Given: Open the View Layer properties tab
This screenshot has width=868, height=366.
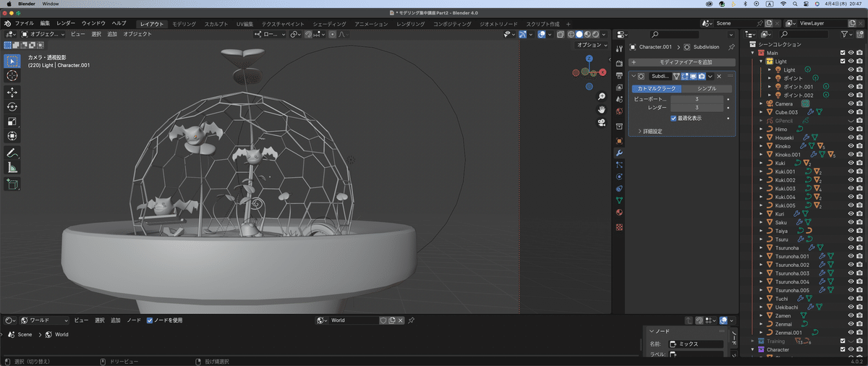Looking at the screenshot, I should tap(619, 88).
